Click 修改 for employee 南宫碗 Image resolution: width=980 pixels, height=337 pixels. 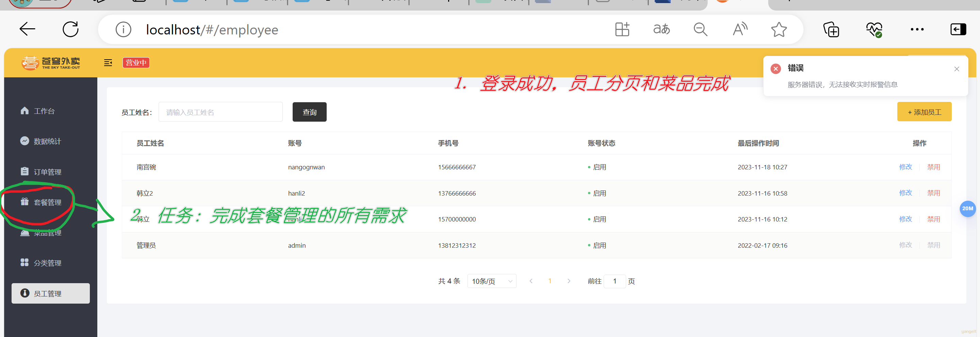[x=905, y=167]
